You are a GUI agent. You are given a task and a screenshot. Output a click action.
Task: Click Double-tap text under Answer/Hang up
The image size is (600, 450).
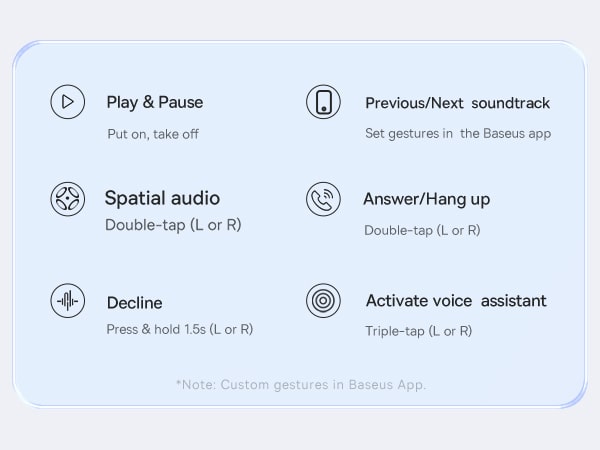point(422,230)
